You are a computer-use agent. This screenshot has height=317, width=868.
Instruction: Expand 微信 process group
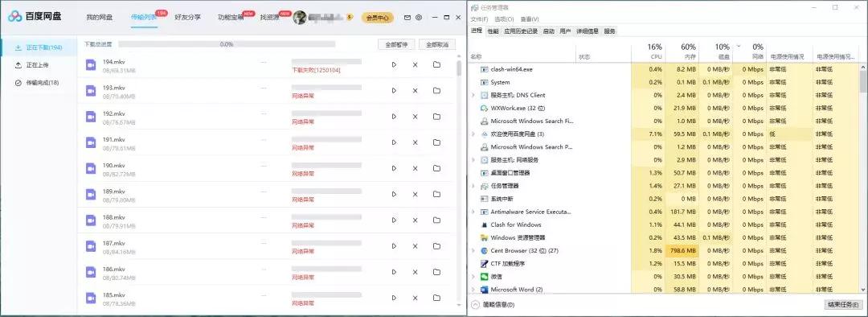pyautogui.click(x=473, y=277)
